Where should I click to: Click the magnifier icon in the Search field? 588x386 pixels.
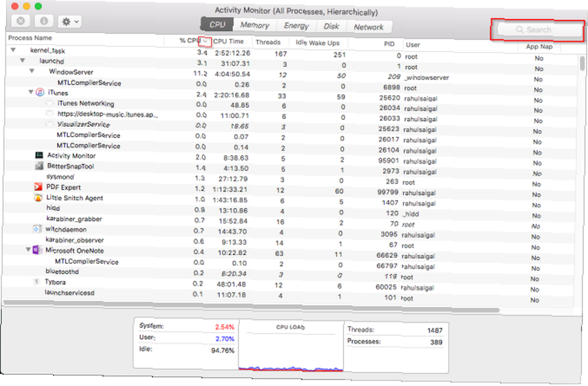click(x=519, y=29)
